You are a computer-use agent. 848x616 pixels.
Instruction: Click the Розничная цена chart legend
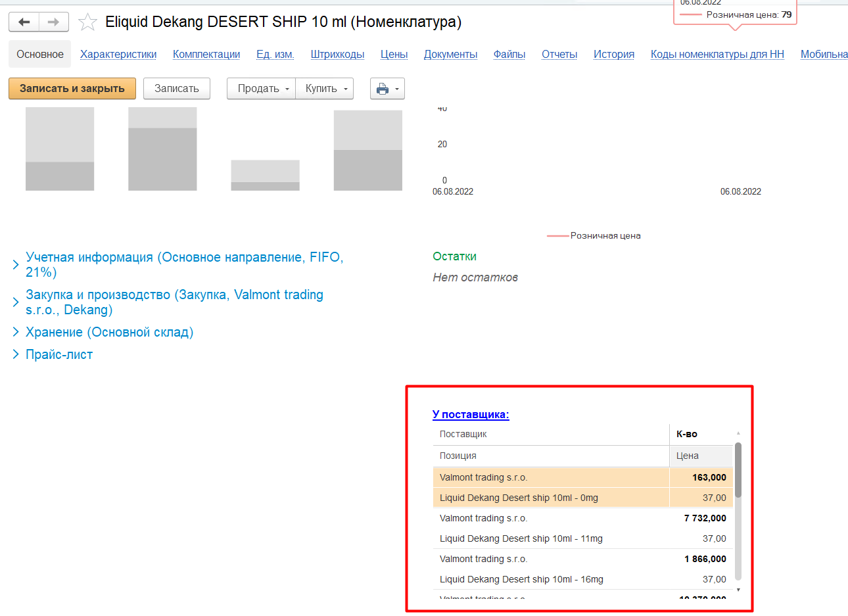594,235
